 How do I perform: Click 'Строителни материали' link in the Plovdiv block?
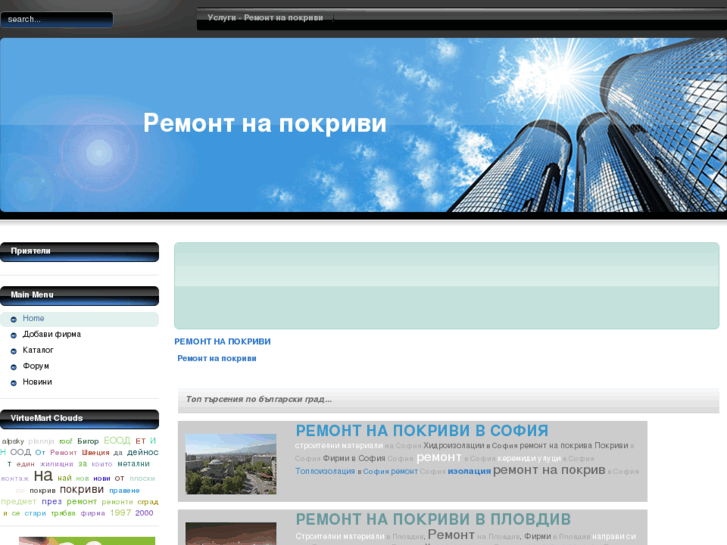[340, 537]
